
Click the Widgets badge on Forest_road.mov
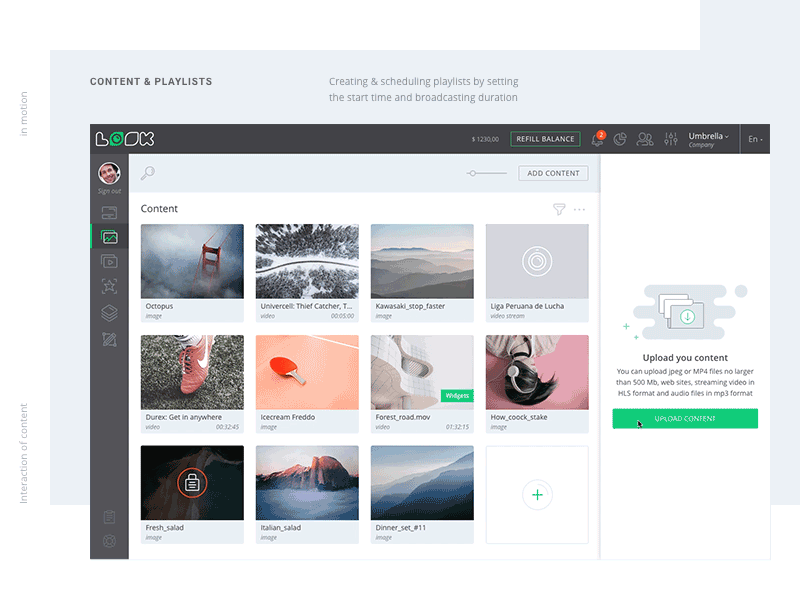tap(457, 396)
